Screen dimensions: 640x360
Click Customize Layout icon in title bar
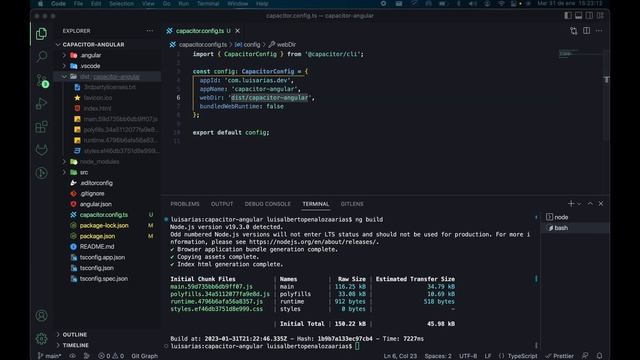tap(600, 16)
